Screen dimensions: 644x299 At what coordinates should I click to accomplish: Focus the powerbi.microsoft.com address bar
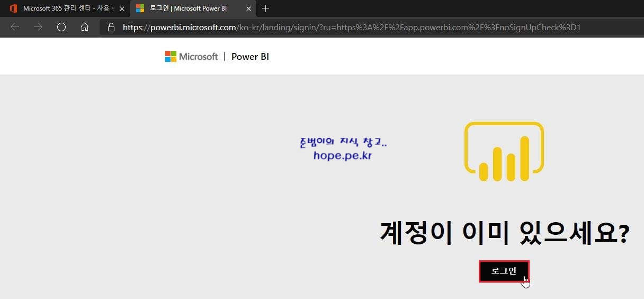coord(371,27)
